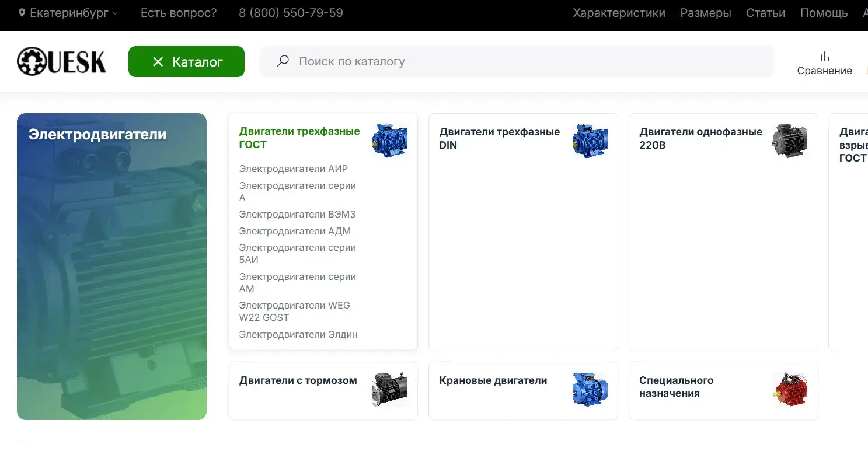Close the catalog with the Каталог button

(186, 62)
